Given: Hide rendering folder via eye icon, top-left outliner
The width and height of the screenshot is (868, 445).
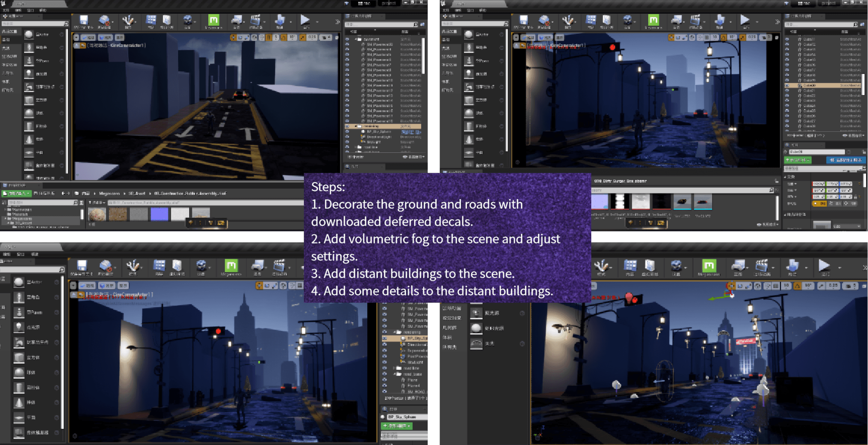Looking at the screenshot, I should coord(347,127).
